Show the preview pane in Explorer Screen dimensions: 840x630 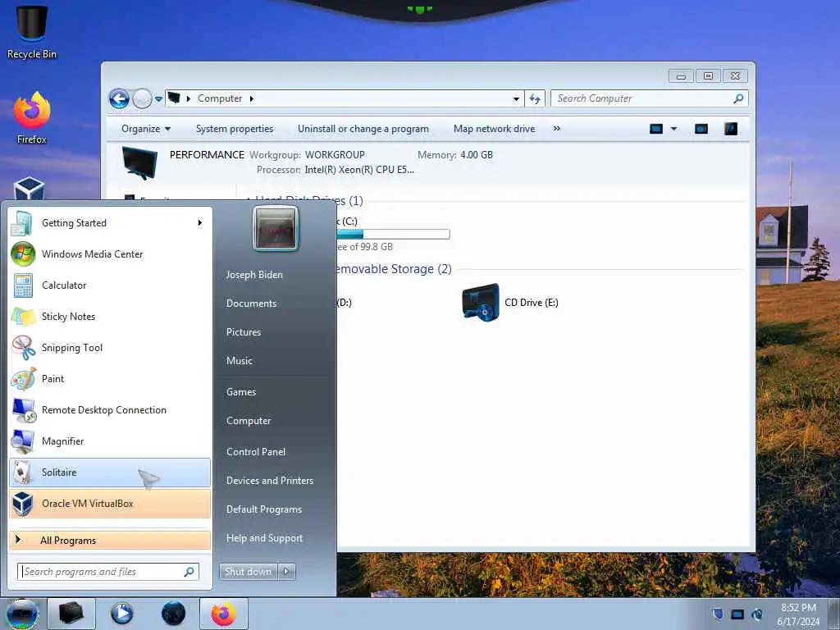tap(701, 129)
